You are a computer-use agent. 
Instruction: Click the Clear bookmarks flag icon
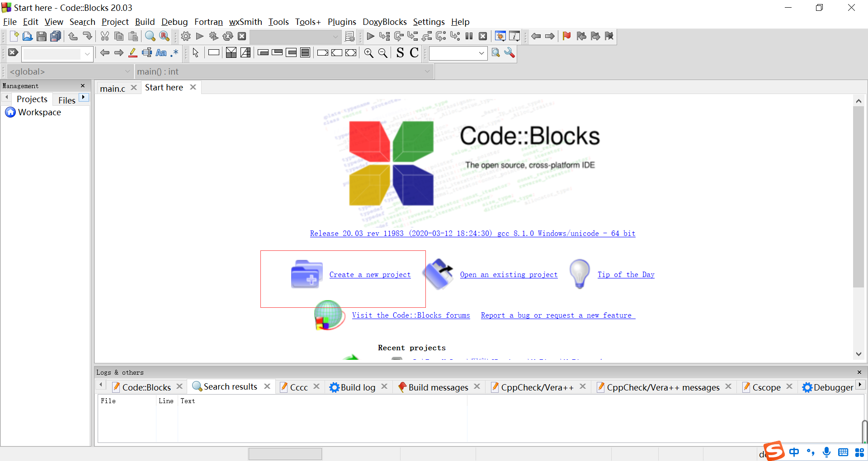(609, 36)
